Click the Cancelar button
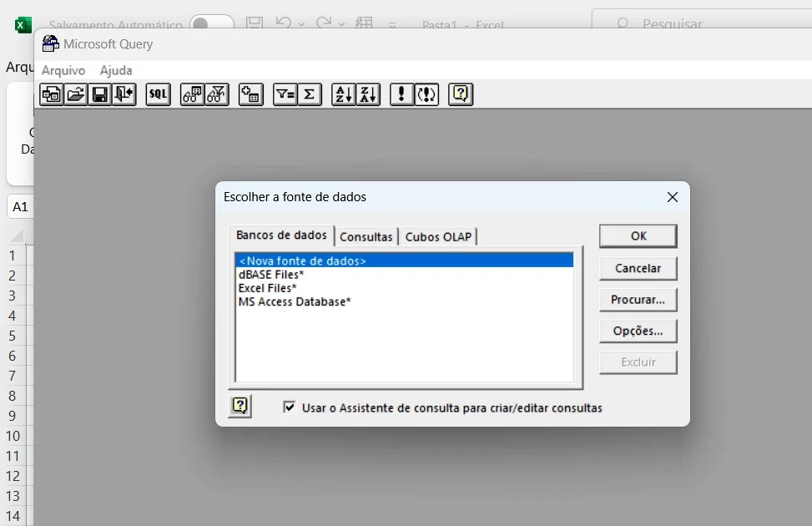Viewport: 812px width, 526px height. click(638, 269)
